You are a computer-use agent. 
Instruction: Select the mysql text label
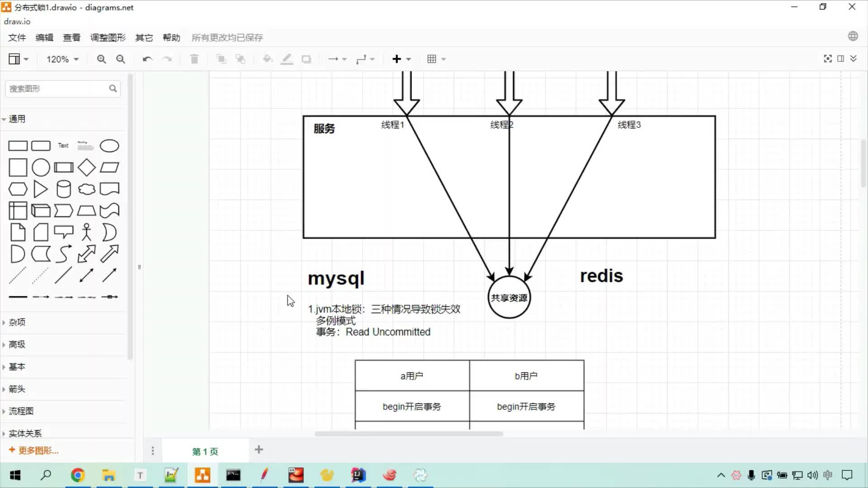[x=336, y=278]
